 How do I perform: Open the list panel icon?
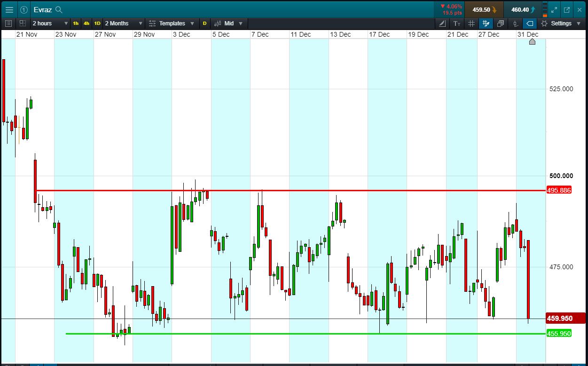point(8,23)
